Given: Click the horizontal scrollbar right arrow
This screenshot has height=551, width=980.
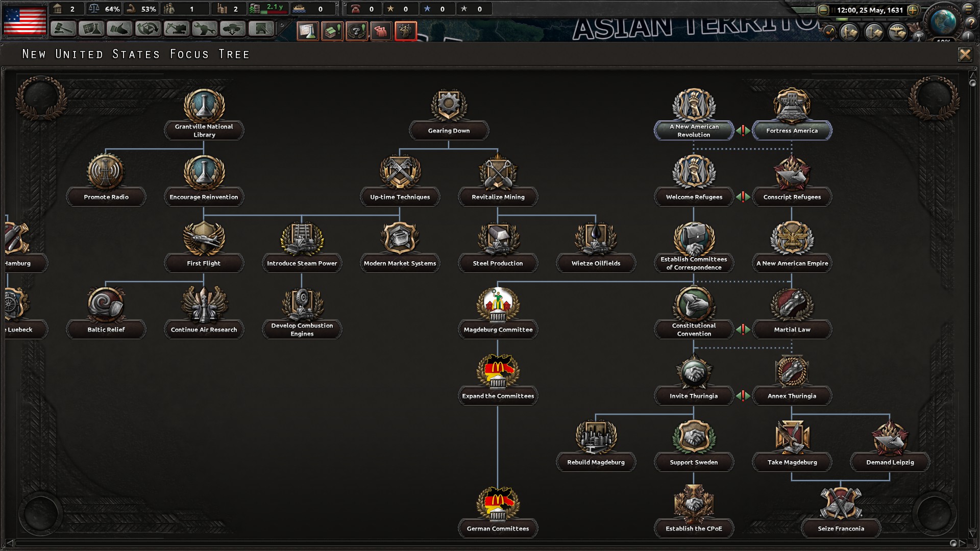Looking at the screenshot, I should coord(962,543).
